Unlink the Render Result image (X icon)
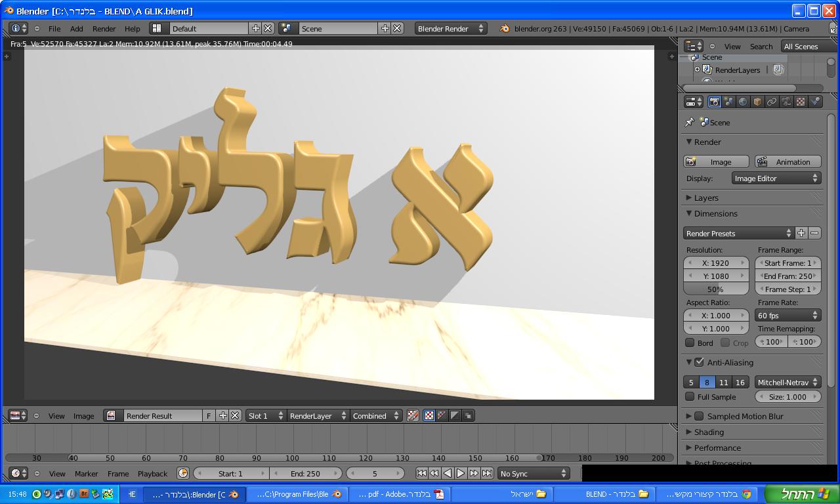Screen dimensions: 840x504 235,415
